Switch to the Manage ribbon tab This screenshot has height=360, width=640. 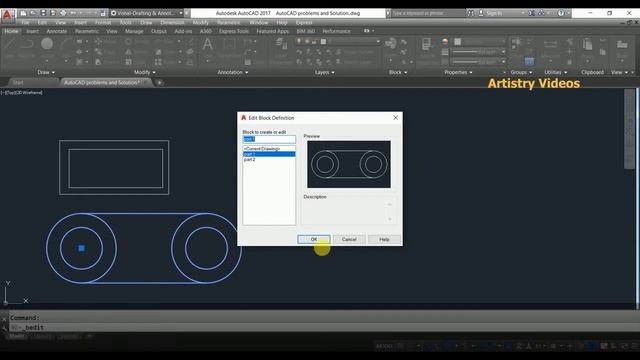tap(134, 31)
